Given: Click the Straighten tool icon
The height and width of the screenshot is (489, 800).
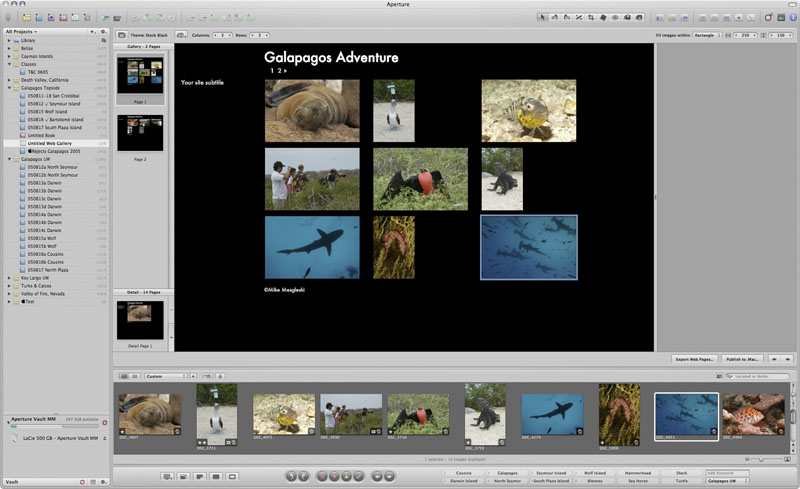Looking at the screenshot, I should (x=580, y=17).
